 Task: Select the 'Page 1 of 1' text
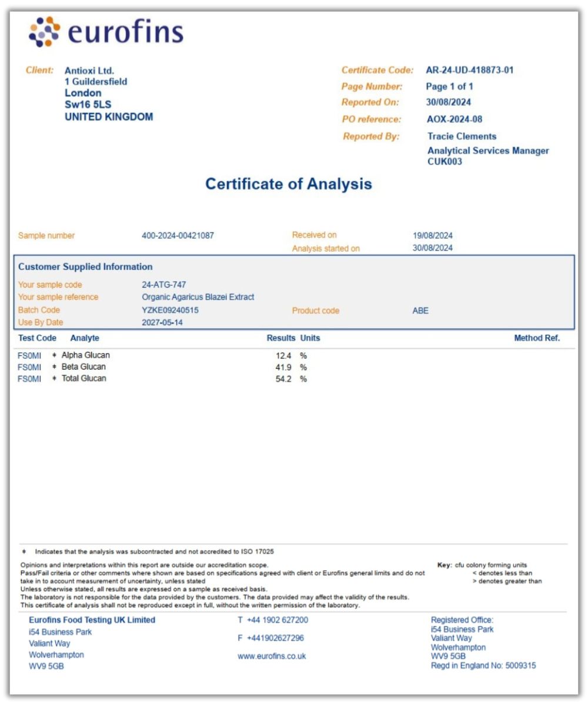[x=450, y=86]
